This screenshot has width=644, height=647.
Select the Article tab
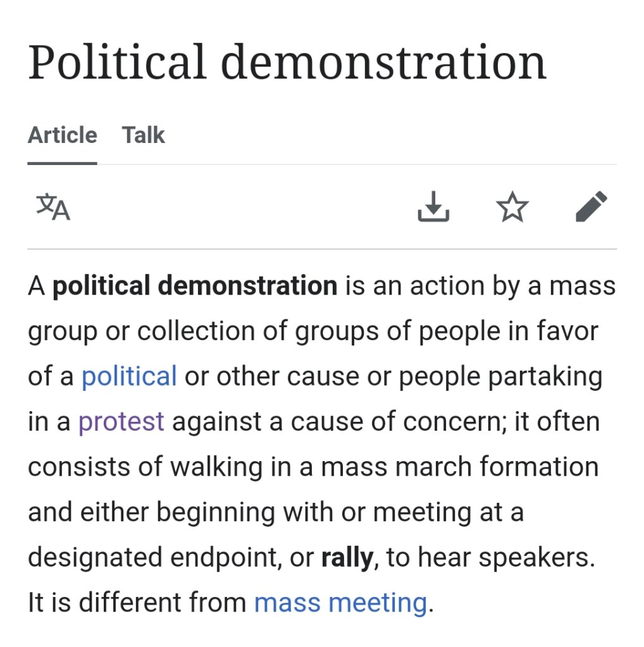pyautogui.click(x=62, y=135)
